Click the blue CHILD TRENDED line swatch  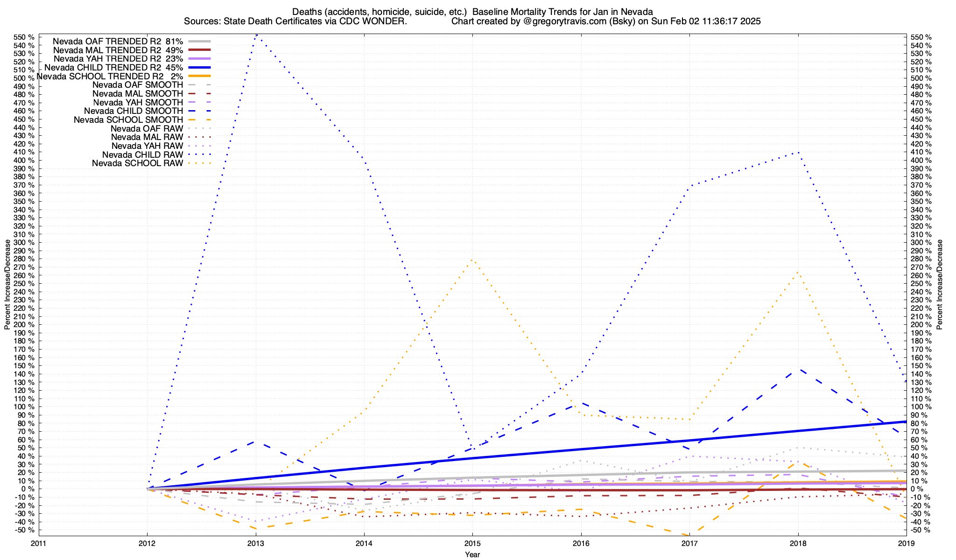tap(200, 68)
